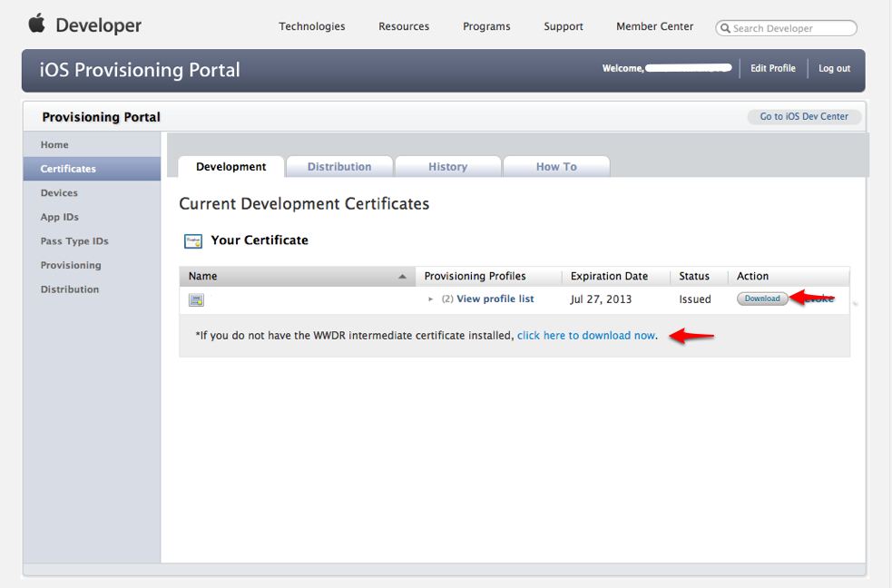This screenshot has height=588, width=892.
Task: Open Pass Type IDs section
Action: click(x=93, y=241)
